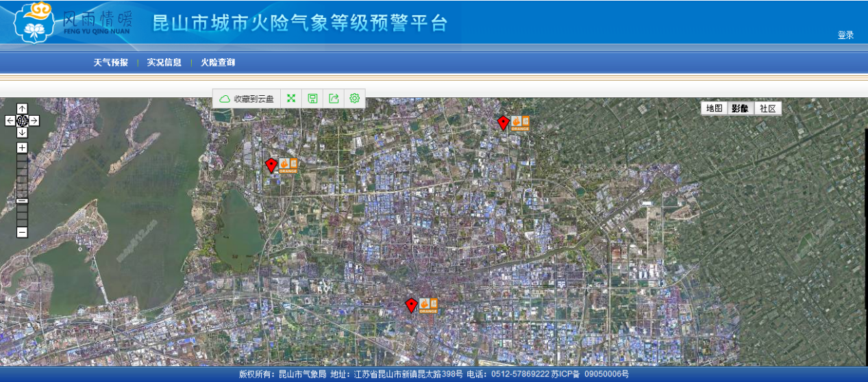Click the green share export icon

334,99
